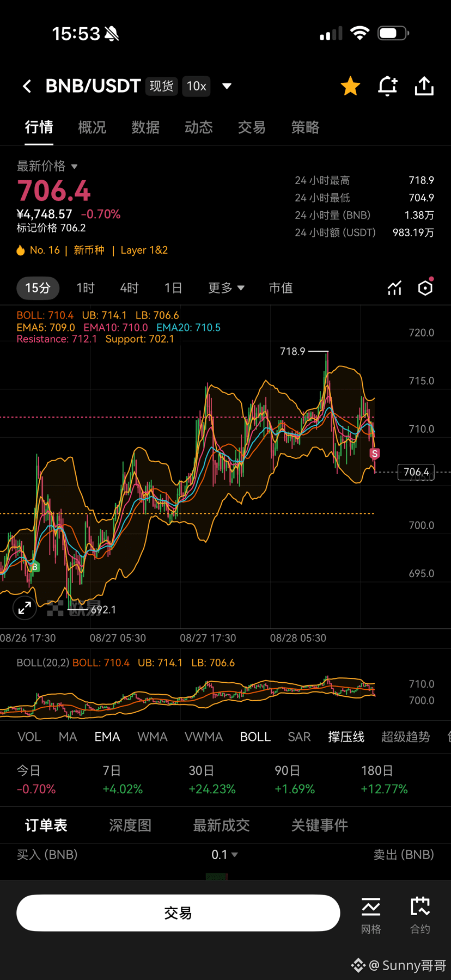Tap the 706.4 current price label on axis
Viewport: 451px width, 980px height.
coord(417,472)
